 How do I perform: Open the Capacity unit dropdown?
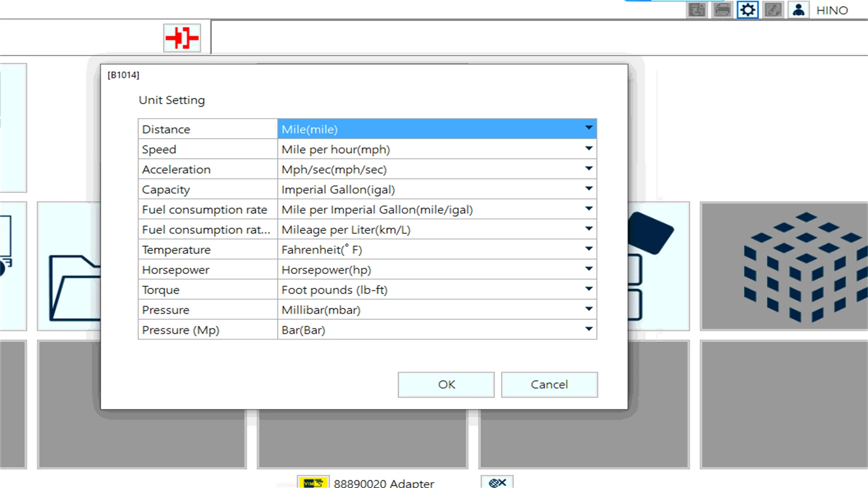coord(437,189)
